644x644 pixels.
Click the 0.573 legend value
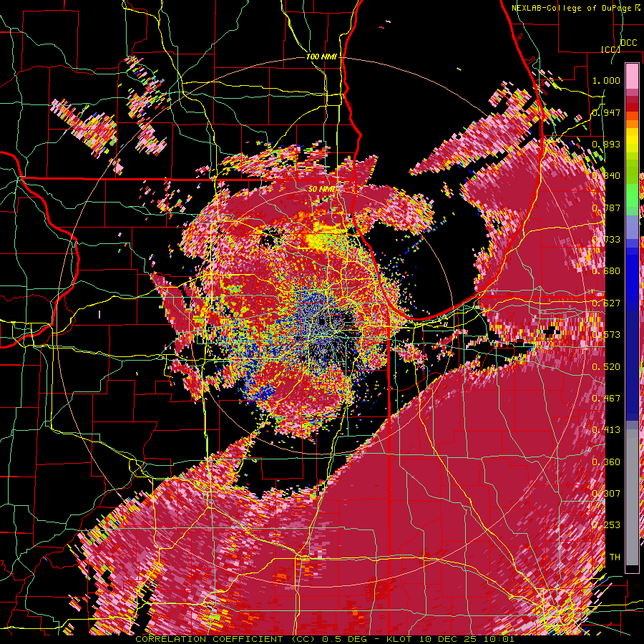606,335
